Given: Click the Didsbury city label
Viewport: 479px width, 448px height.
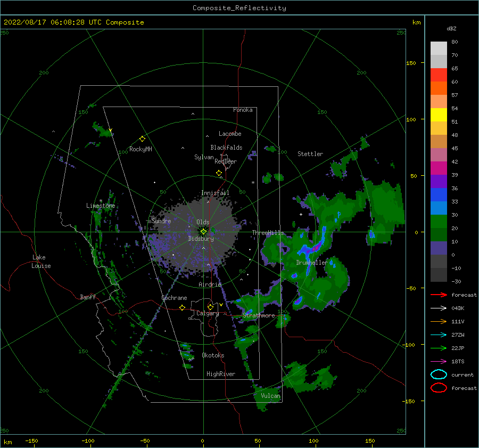Looking at the screenshot, I should (x=201, y=239).
